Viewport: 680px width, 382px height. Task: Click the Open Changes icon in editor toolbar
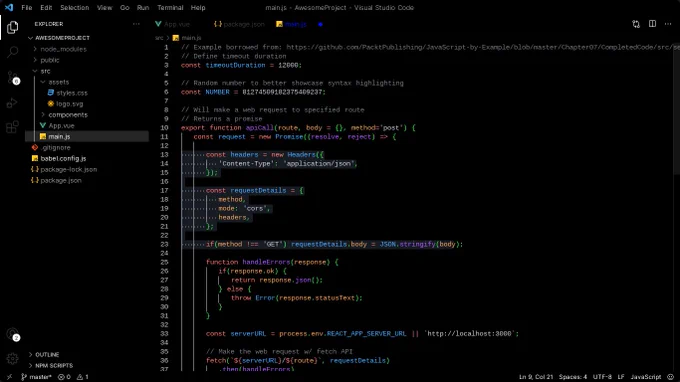(x=636, y=24)
